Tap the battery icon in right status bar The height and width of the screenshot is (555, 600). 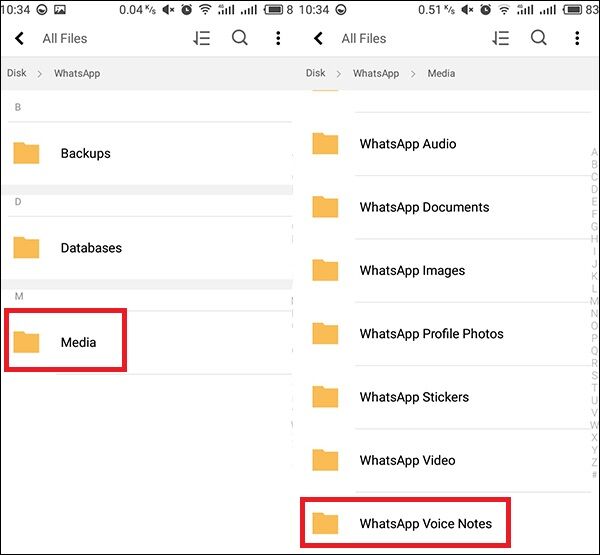pyautogui.click(x=572, y=10)
